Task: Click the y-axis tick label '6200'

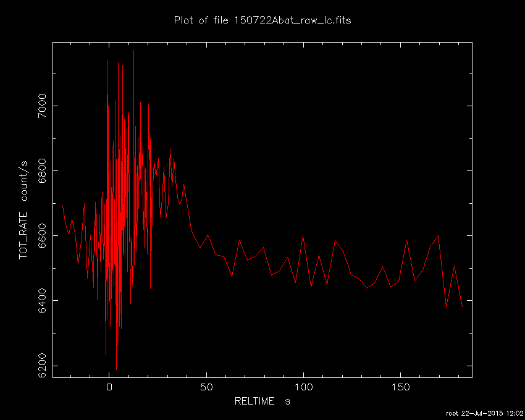Action: click(42, 366)
